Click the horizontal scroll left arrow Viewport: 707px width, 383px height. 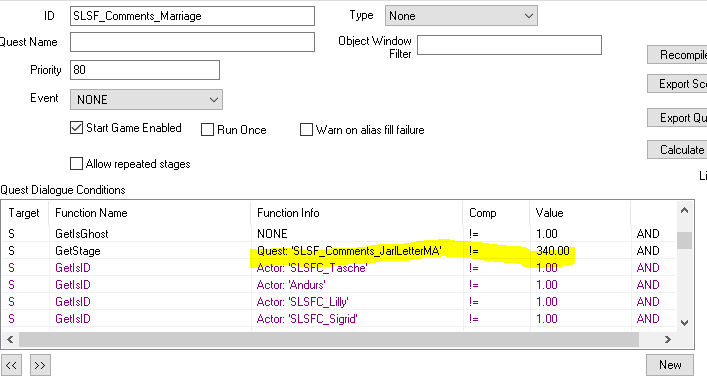(x=10, y=339)
